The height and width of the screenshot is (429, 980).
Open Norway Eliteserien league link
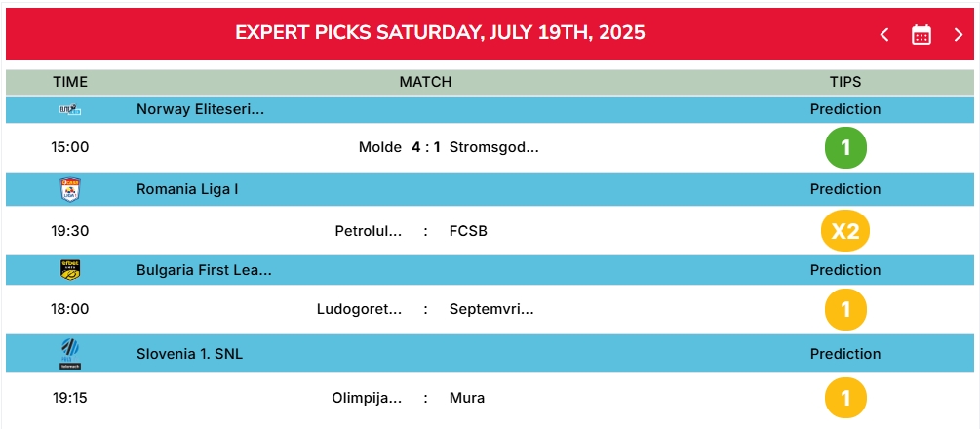(200, 109)
